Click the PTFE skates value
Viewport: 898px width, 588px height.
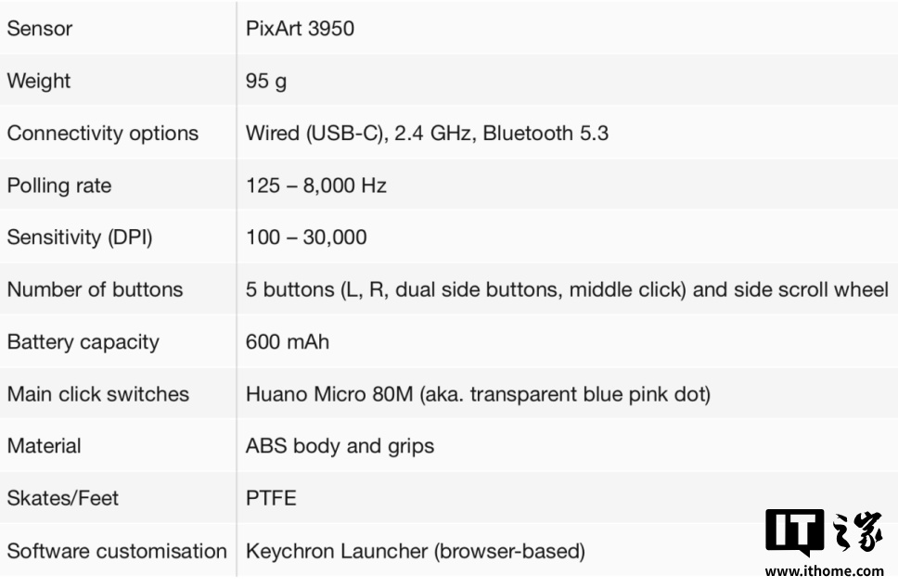271,498
